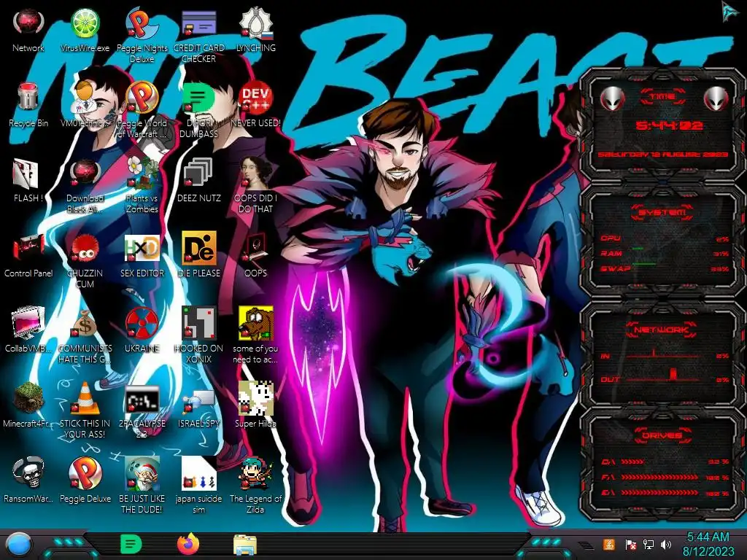747x560 pixels.
Task: Click the NEVER USED! Dev C++ icon
Action: [x=256, y=98]
